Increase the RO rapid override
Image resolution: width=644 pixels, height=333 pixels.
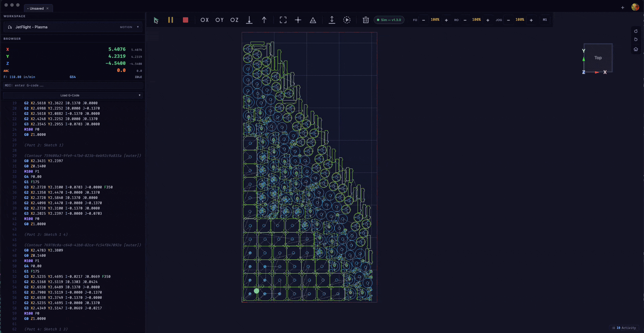tap(488, 20)
